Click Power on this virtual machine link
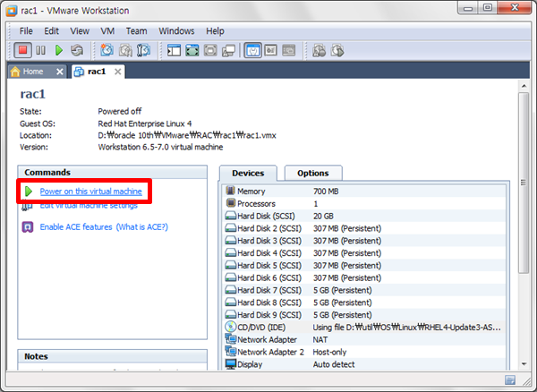Image resolution: width=537 pixels, height=392 pixels. coord(90,192)
